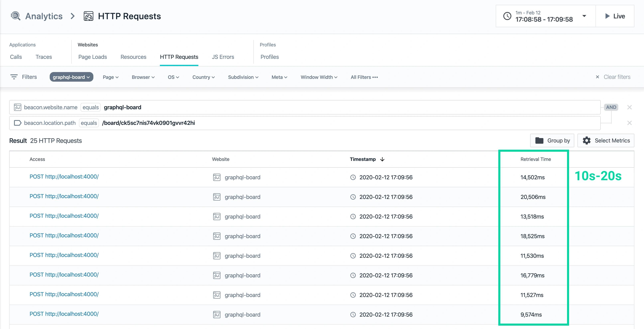The height and width of the screenshot is (329, 644).
Task: Click website icon in the 11,530ms row
Action: pos(217,256)
